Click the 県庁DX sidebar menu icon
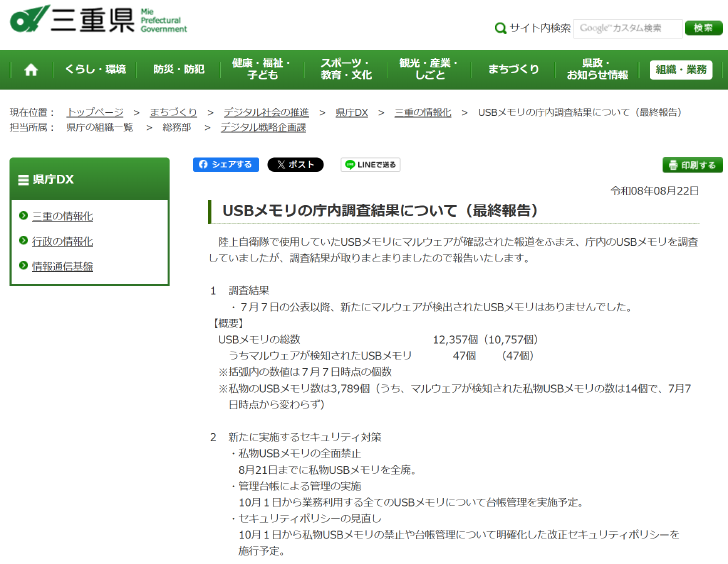Screen dimensions: 728x564 tap(23, 180)
